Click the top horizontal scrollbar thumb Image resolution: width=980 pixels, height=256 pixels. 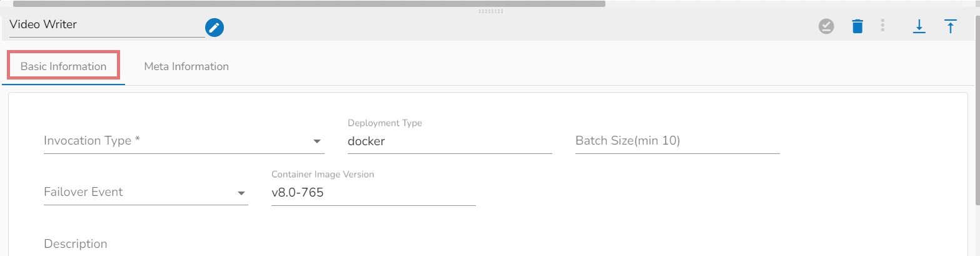(x=309, y=3)
